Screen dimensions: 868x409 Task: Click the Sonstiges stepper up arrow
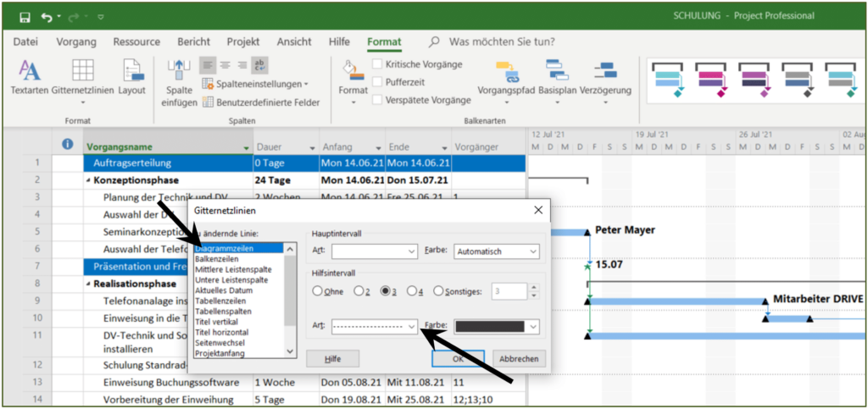coord(534,287)
